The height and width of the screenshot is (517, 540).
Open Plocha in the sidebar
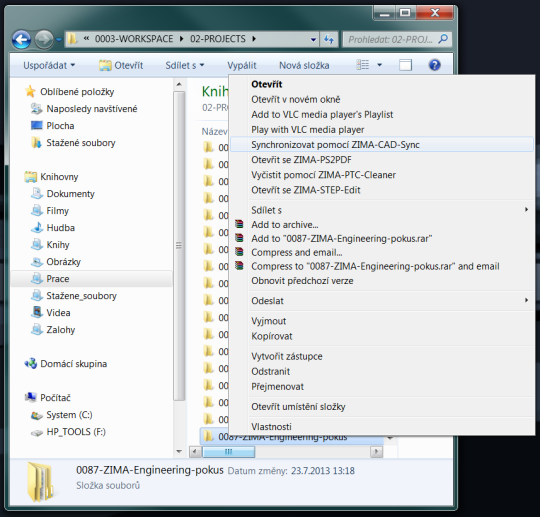[53, 126]
